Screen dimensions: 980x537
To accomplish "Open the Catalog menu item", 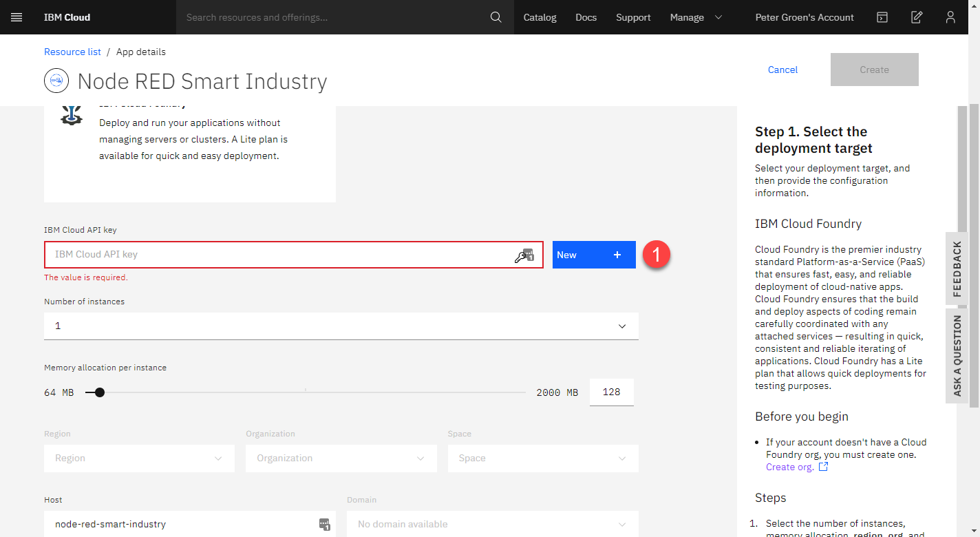I will pos(540,17).
